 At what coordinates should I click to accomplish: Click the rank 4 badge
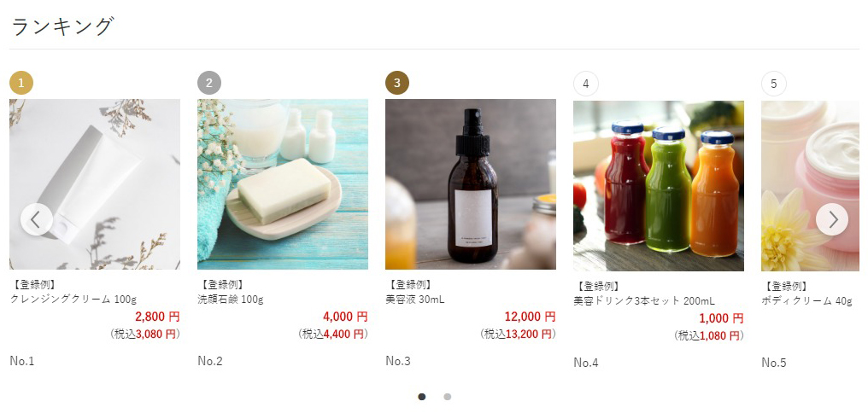[x=585, y=84]
